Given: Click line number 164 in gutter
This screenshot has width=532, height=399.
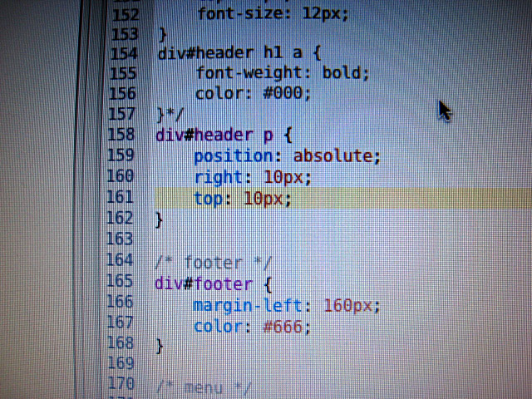Looking at the screenshot, I should [x=120, y=260].
